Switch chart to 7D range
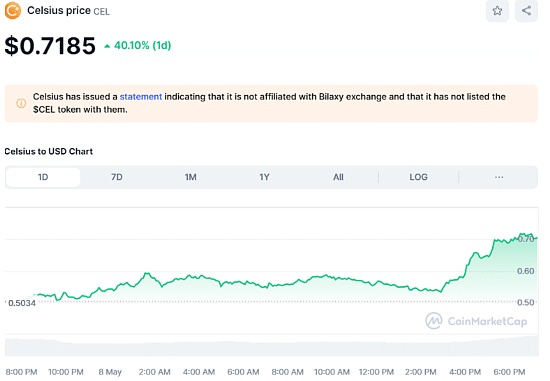Viewport: 550px width, 381px height. pyautogui.click(x=117, y=177)
